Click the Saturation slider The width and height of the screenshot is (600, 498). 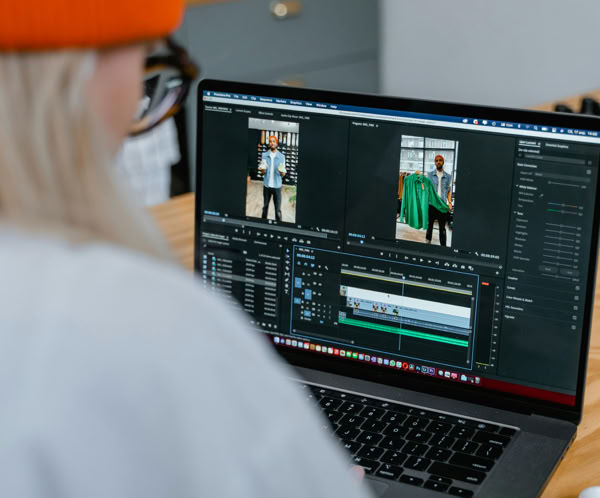click(556, 276)
